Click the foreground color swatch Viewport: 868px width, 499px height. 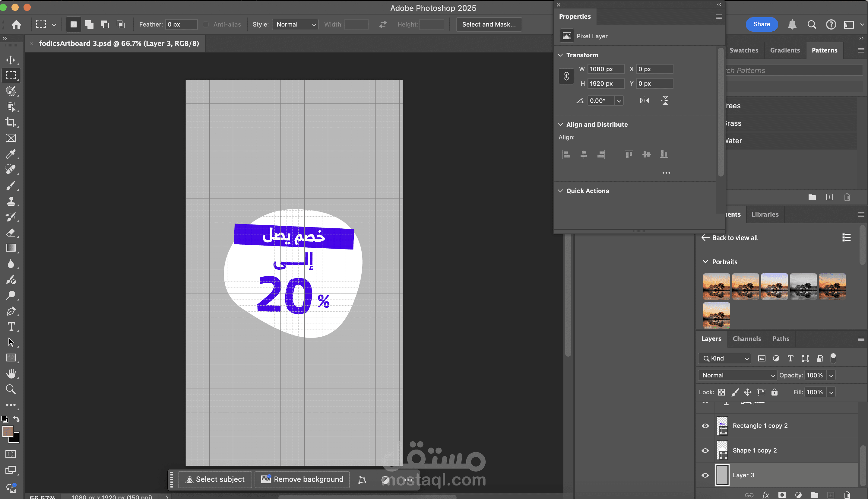coord(8,431)
